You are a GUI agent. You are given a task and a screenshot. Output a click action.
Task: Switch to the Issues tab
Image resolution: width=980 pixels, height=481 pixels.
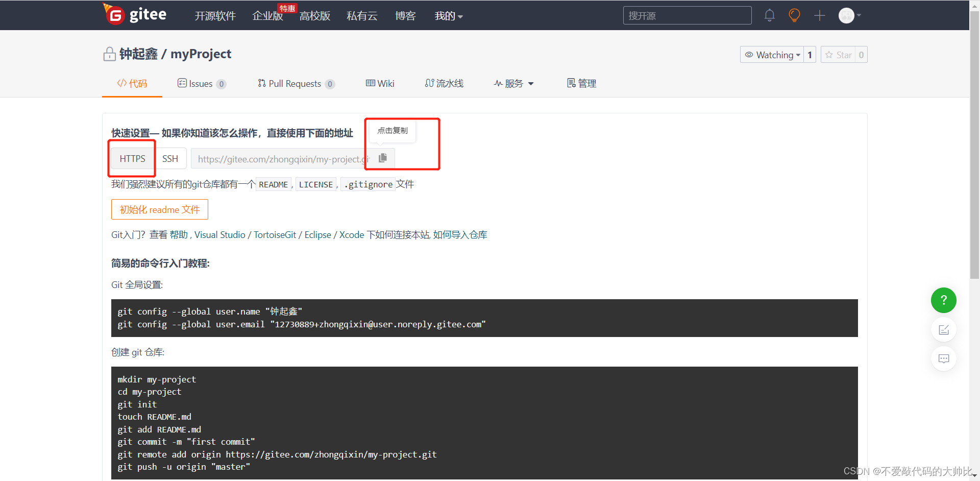201,83
